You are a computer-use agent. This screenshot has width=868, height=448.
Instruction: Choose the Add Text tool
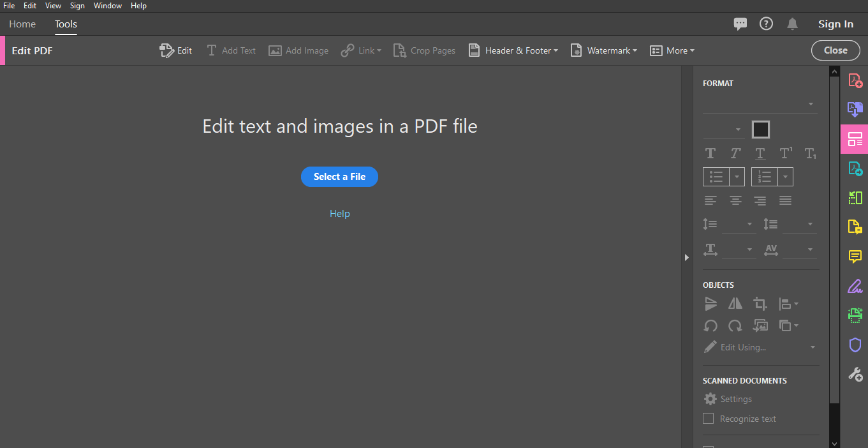tap(231, 50)
